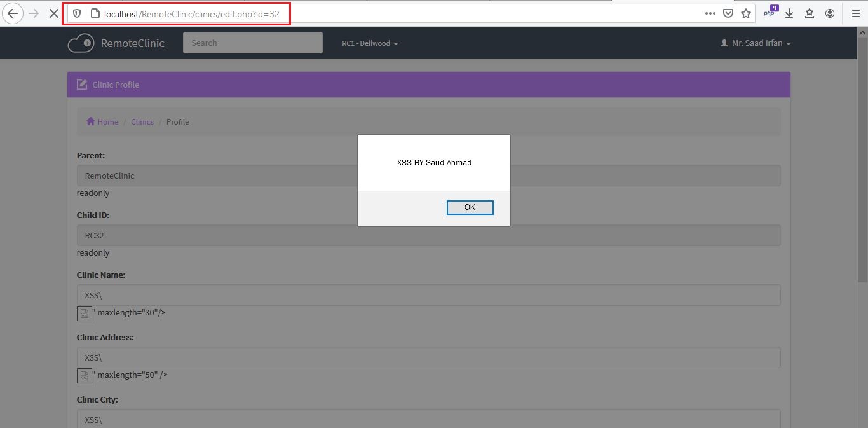Click the Clinic Address: field label
The height and width of the screenshot is (428, 868).
105,337
